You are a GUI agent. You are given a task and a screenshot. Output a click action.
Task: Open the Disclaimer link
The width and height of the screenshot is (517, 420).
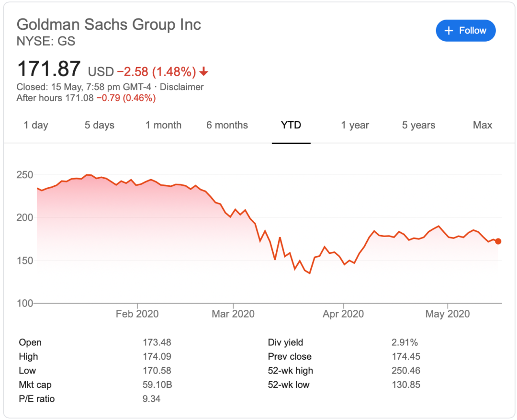181,87
